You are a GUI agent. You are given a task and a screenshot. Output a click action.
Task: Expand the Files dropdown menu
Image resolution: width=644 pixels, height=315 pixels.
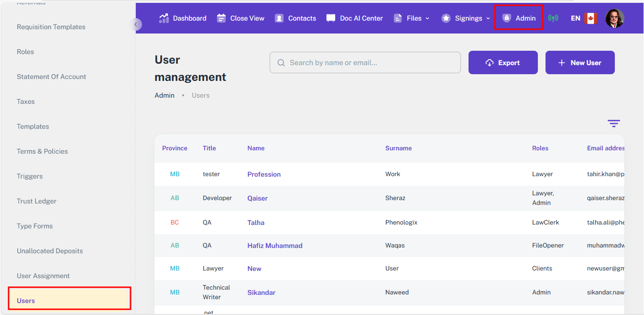coord(411,18)
